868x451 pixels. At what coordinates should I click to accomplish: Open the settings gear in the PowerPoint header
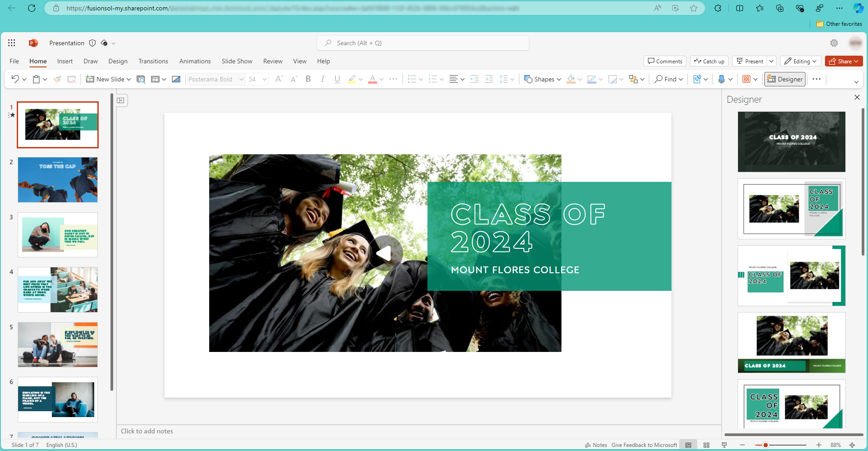click(x=834, y=43)
